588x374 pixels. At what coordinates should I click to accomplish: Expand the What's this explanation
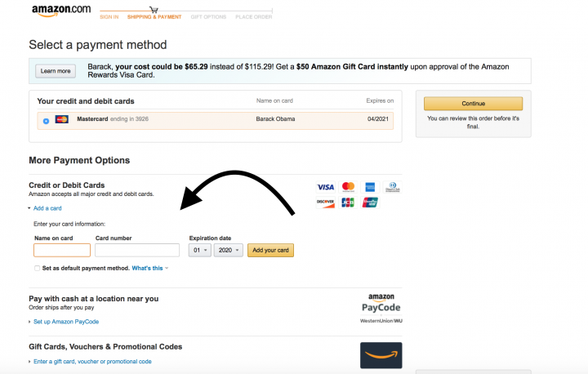pyautogui.click(x=149, y=268)
